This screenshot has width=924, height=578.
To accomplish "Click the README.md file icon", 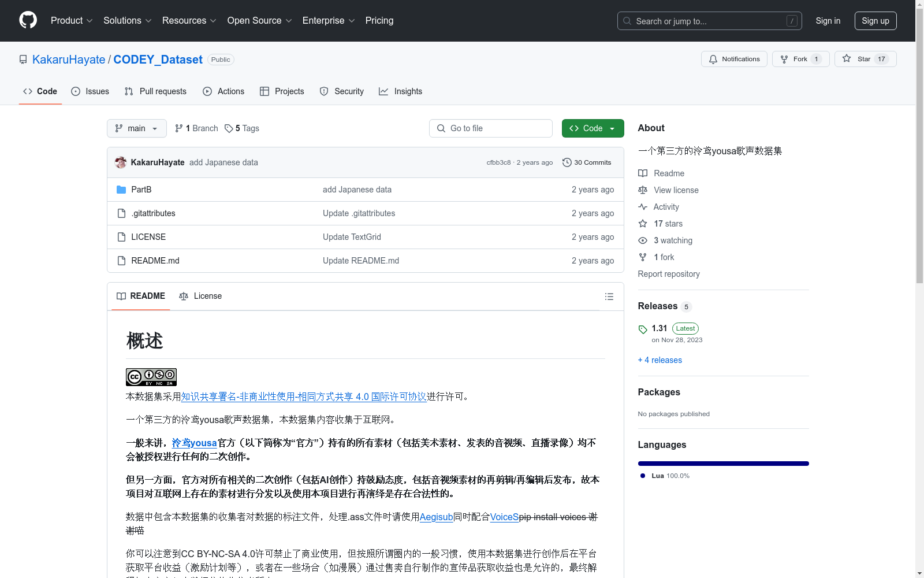I will click(x=121, y=261).
